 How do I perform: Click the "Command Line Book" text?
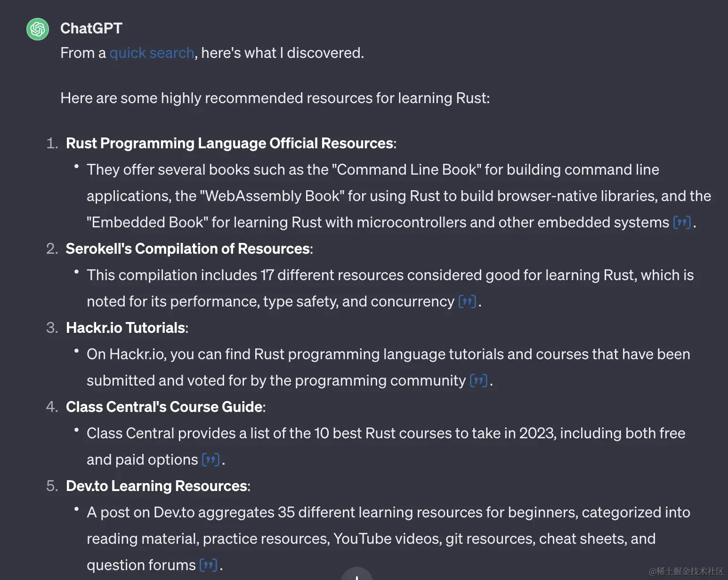pos(406,169)
